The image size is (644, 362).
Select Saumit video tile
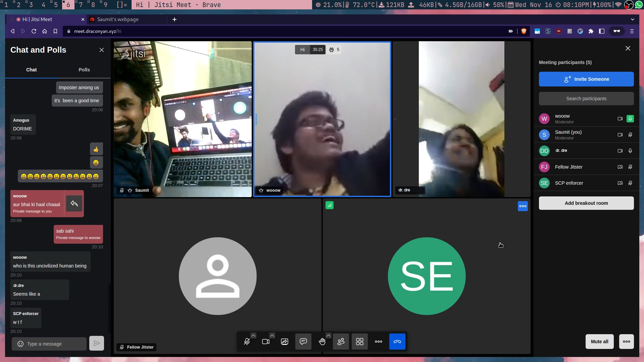point(183,119)
